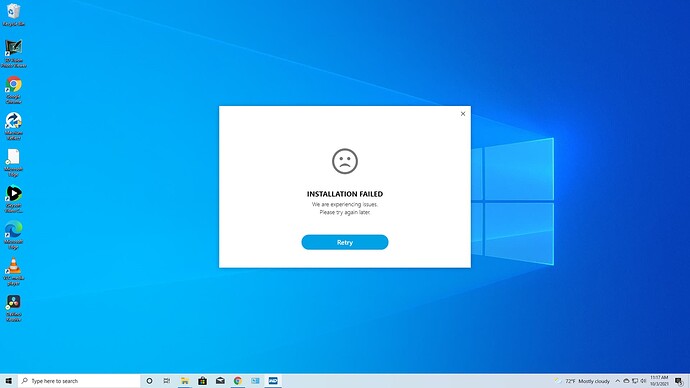The height and width of the screenshot is (388, 690).
Task: Open network status tray icon
Action: [x=635, y=381]
